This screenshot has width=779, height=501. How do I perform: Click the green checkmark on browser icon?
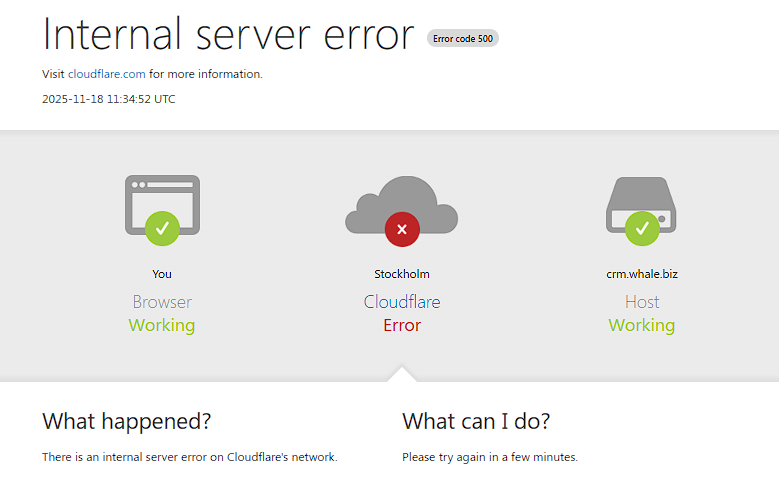[x=162, y=229]
